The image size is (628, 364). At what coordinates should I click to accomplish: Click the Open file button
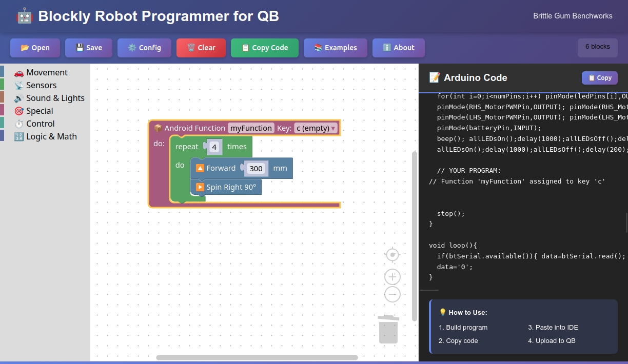point(35,48)
